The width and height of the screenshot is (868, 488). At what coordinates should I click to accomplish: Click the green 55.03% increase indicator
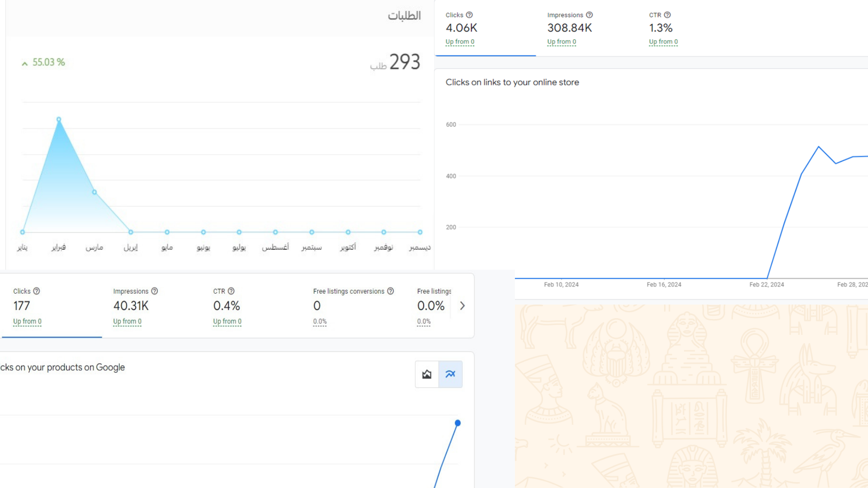point(43,62)
